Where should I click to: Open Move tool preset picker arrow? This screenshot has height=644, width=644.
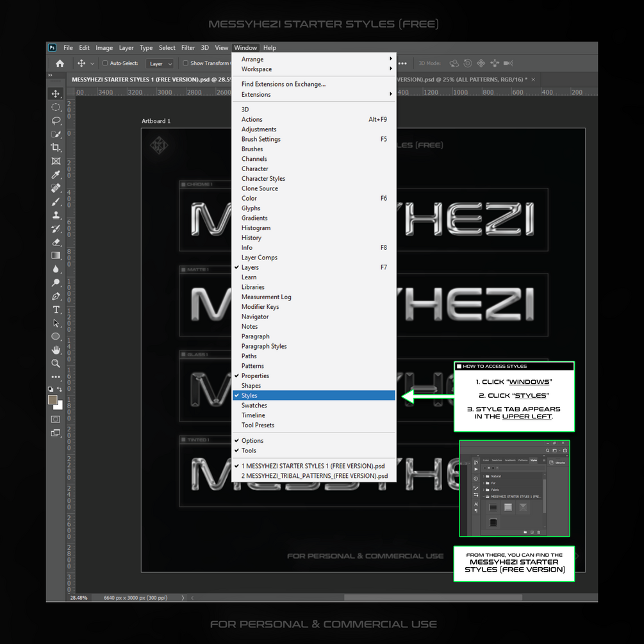(92, 63)
